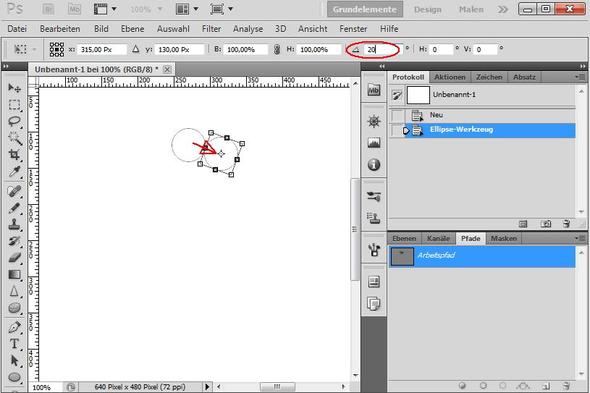Select the Sharpen/Blur triangle tool
This screenshot has height=393, width=590.
[x=14, y=291]
